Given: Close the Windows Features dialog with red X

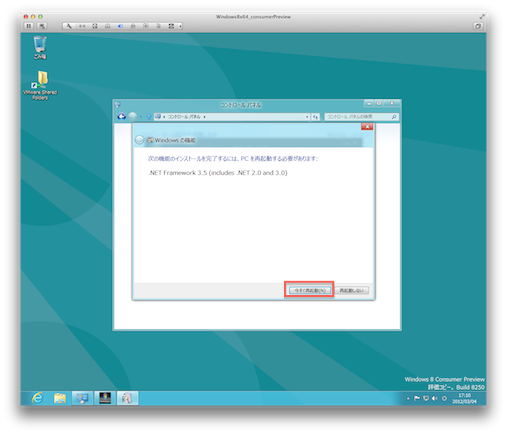Looking at the screenshot, I should (367, 127).
